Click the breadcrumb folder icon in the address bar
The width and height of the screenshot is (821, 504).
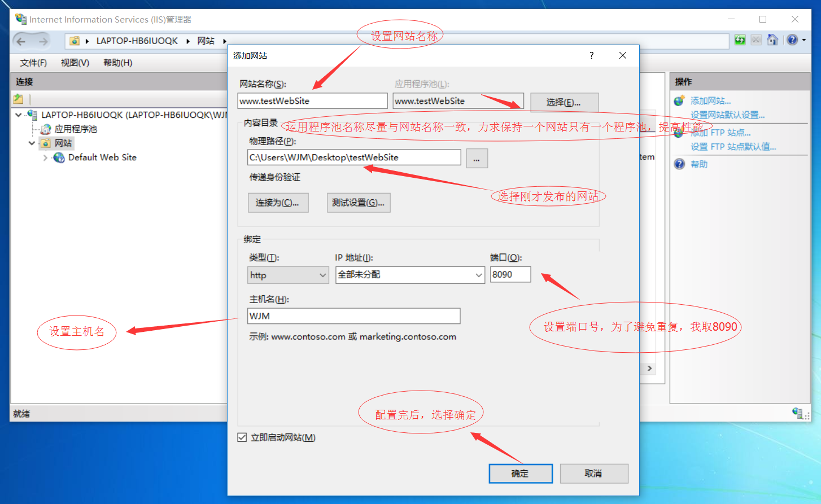tap(76, 41)
